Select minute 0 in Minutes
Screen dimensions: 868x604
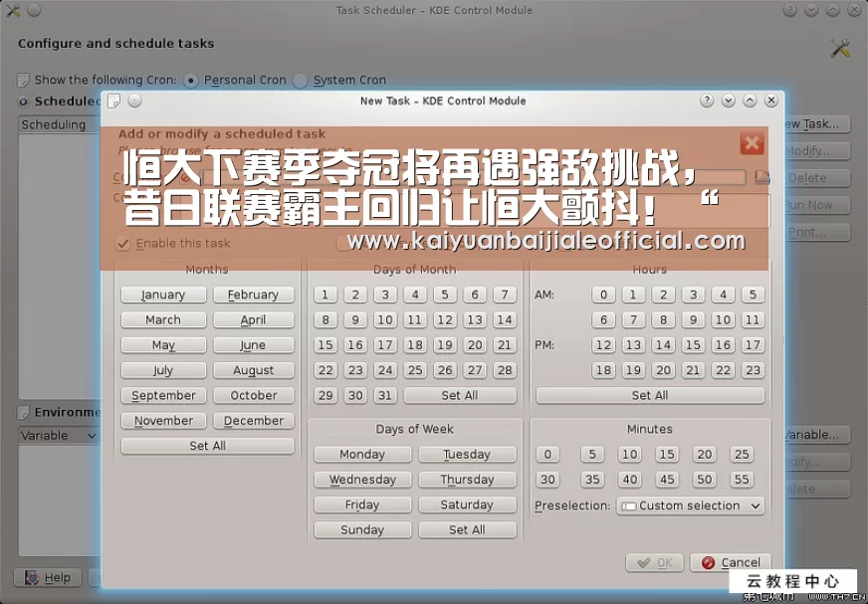point(547,454)
